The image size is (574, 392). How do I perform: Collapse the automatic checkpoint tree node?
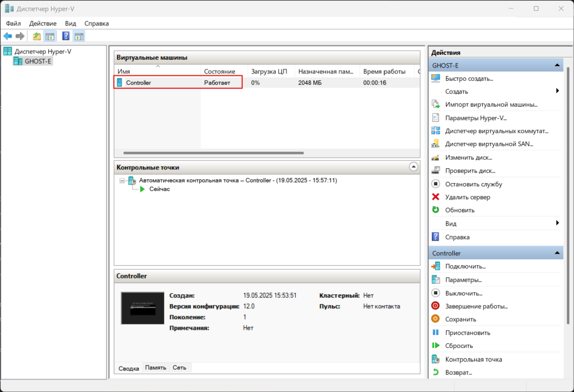[122, 180]
